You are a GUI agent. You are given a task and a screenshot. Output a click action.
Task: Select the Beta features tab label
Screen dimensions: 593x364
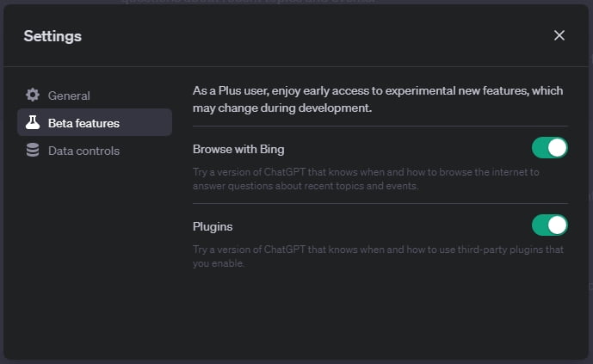coord(83,123)
